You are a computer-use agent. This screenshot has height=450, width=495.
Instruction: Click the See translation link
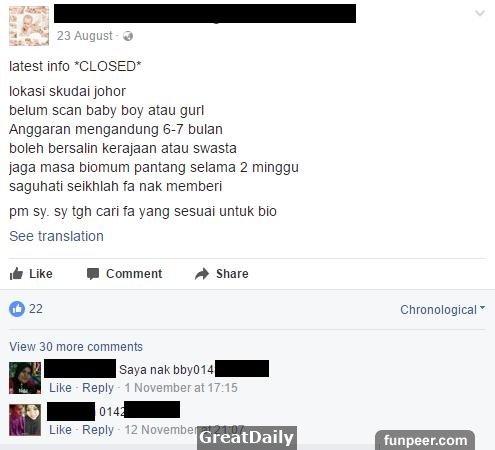tap(56, 236)
